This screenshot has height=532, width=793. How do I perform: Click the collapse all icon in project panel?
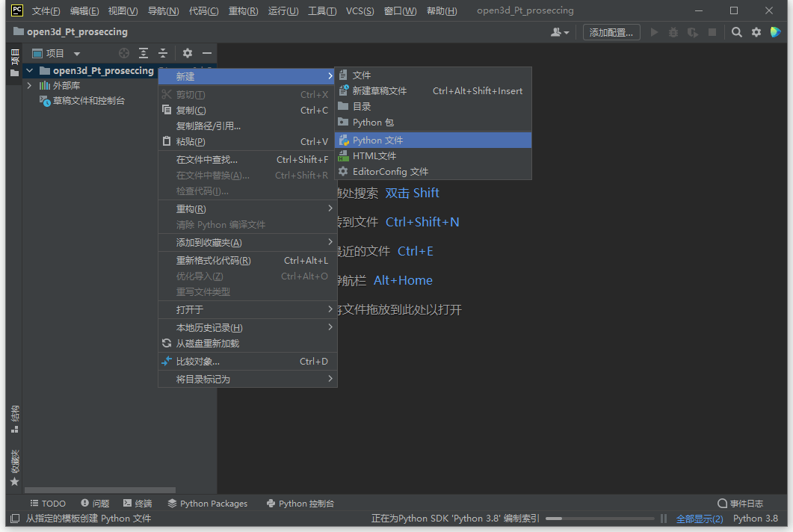click(163, 53)
